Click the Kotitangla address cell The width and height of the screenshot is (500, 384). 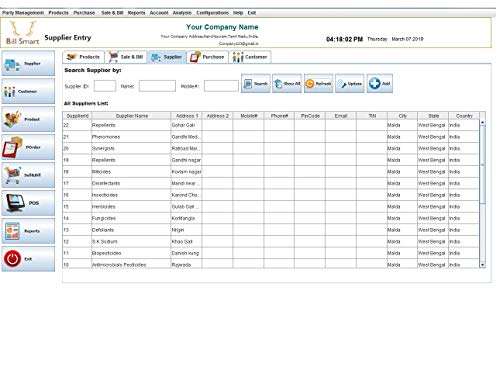186,218
